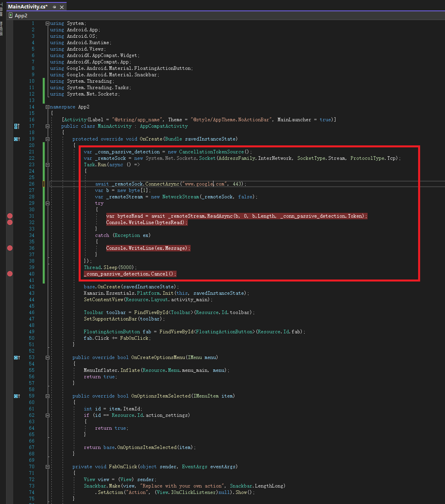The height and width of the screenshot is (504, 445).
Task: Close the MainActivity.cs tab
Action: 61,7
